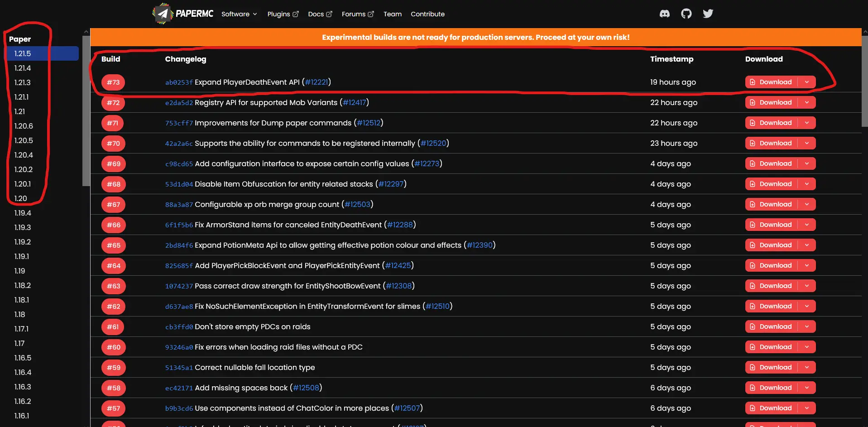The height and width of the screenshot is (427, 868).
Task: Open the Forums navigation item
Action: (x=358, y=14)
